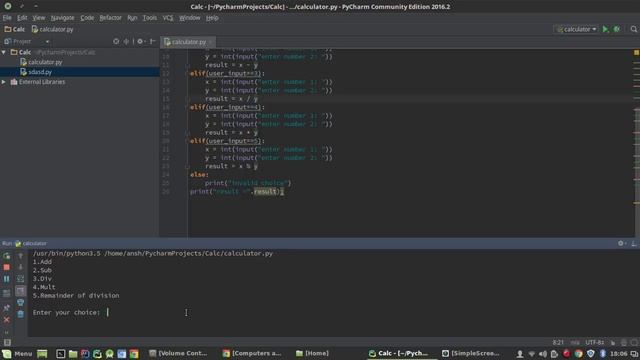Stop the running calculator process
Image resolution: width=640 pixels, height=360 pixels.
click(7, 267)
